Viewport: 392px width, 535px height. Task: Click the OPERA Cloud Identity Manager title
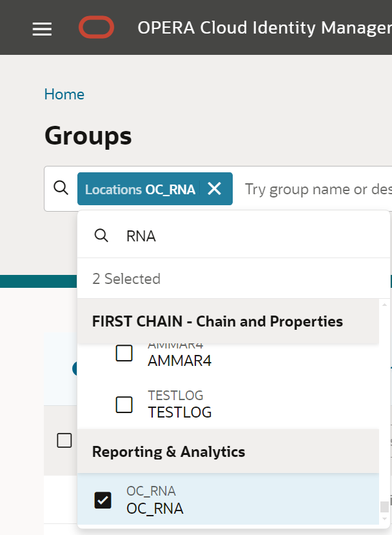tap(264, 28)
